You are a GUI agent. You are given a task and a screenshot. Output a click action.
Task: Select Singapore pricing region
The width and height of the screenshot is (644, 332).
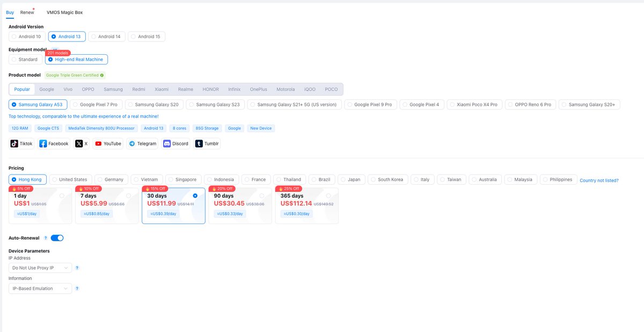(x=184, y=179)
